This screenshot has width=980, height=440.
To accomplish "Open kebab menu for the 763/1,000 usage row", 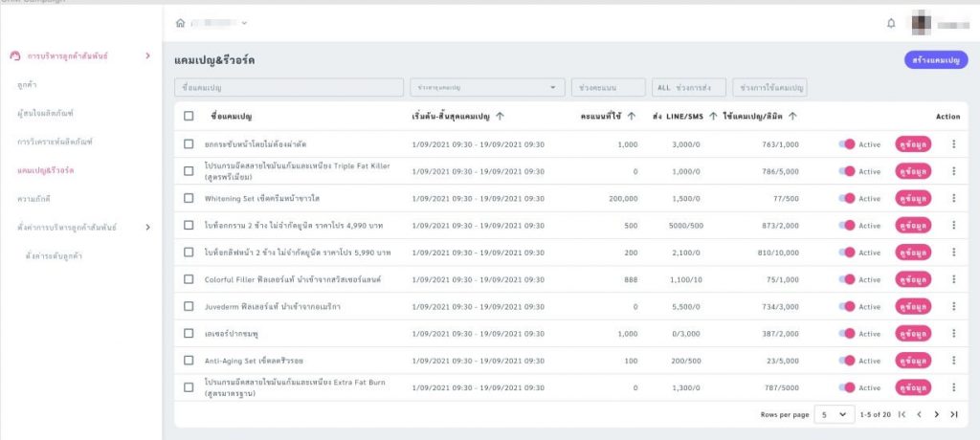I will click(x=954, y=144).
